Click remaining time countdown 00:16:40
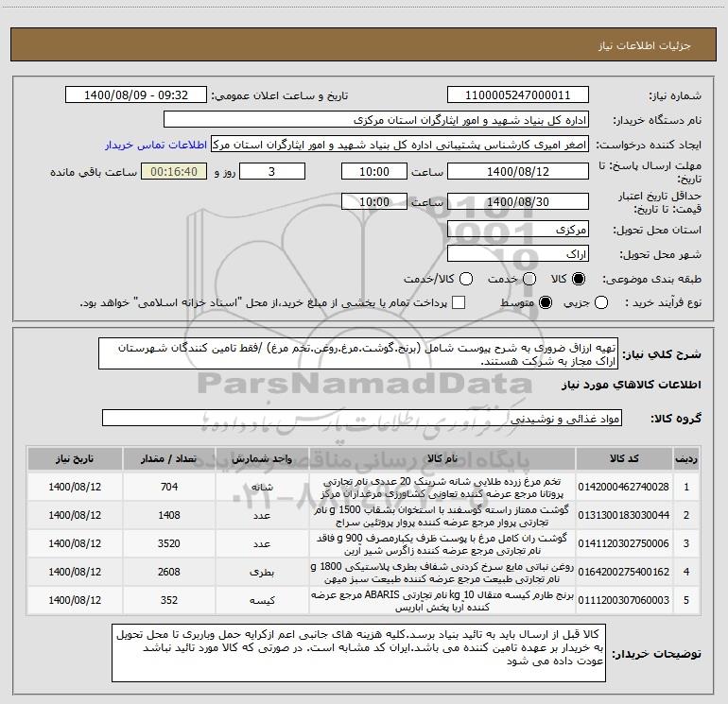This screenshot has width=728, height=704. point(174,171)
